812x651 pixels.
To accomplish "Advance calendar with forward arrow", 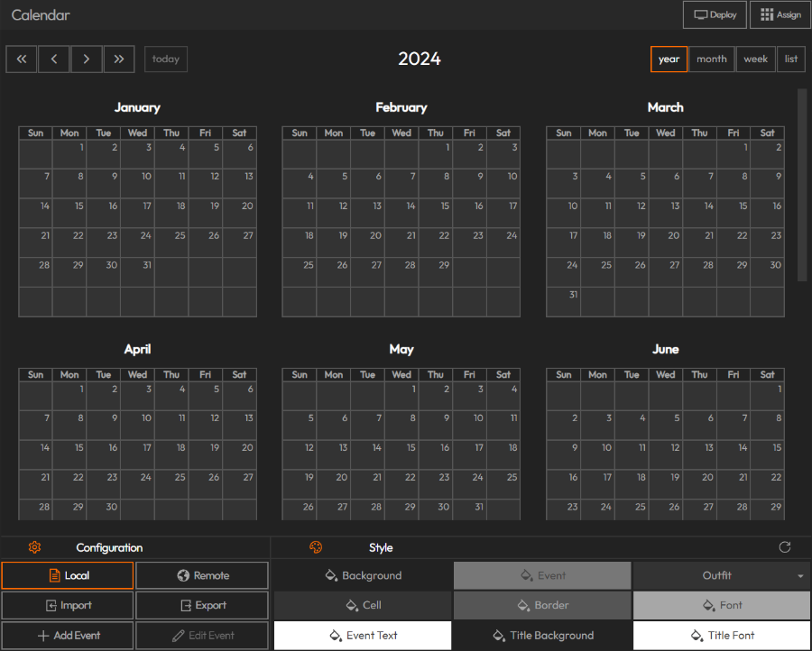I will [86, 59].
